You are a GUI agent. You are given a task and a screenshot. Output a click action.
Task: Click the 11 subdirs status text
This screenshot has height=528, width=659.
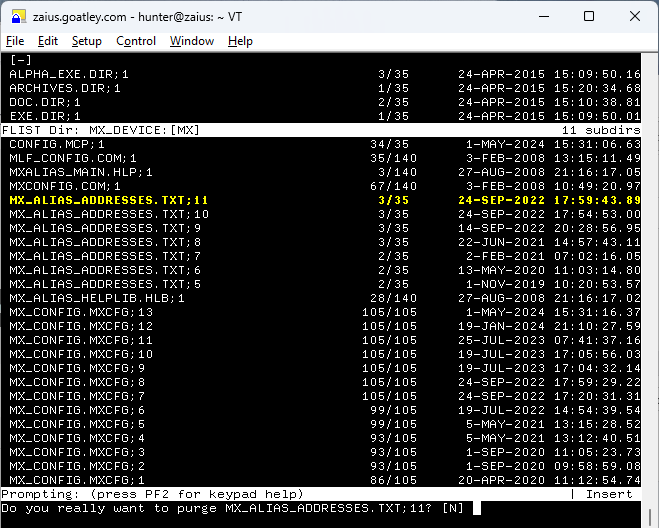click(x=601, y=130)
